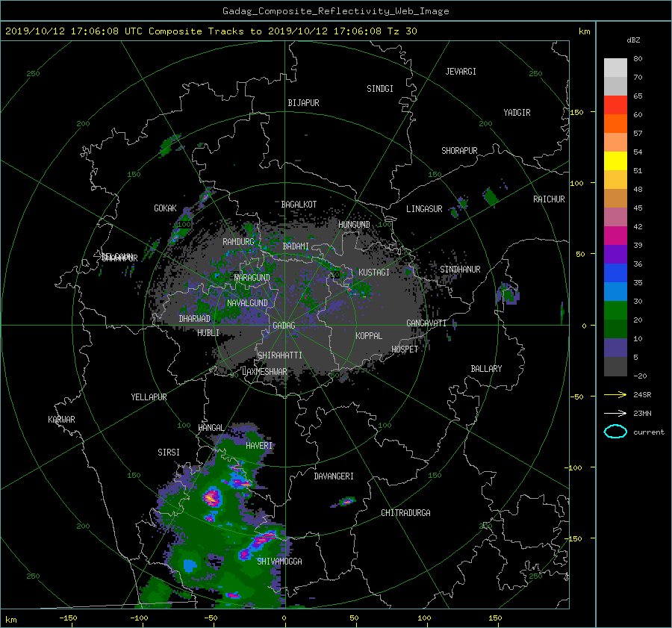The height and width of the screenshot is (628, 672).
Task: Select the YADGIR city label
Action: (x=517, y=113)
